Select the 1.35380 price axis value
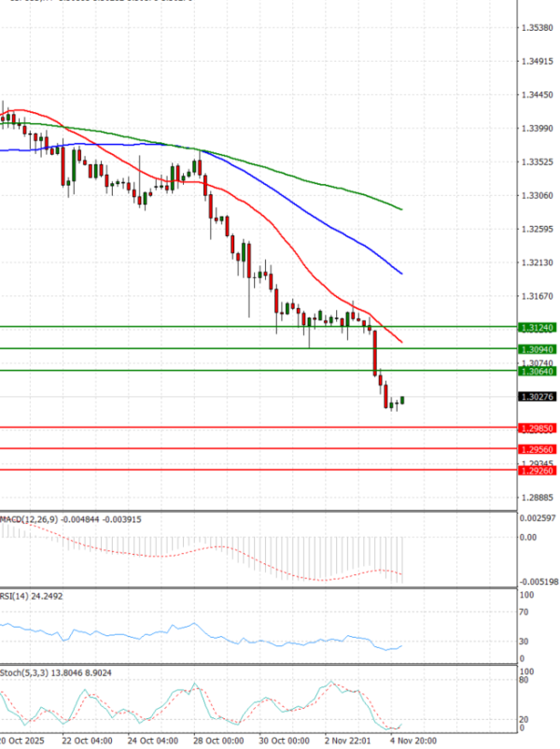This screenshot has width=560, height=749. point(536,28)
